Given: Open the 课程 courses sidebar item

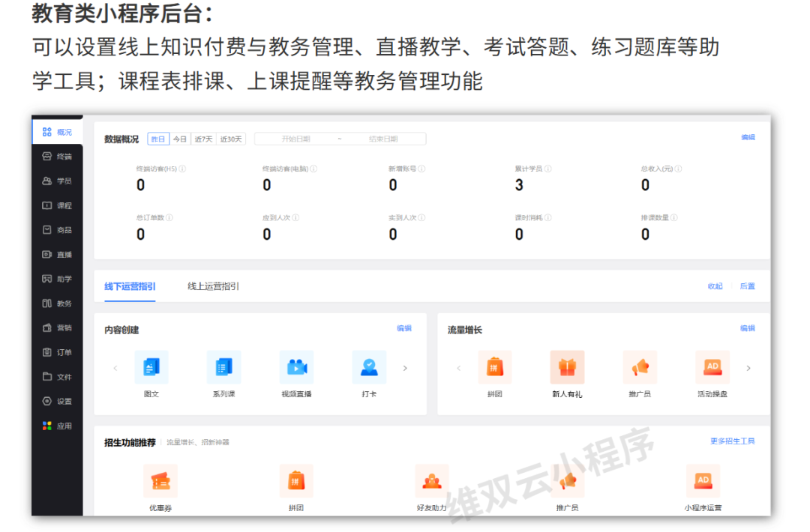Looking at the screenshot, I should point(57,205).
